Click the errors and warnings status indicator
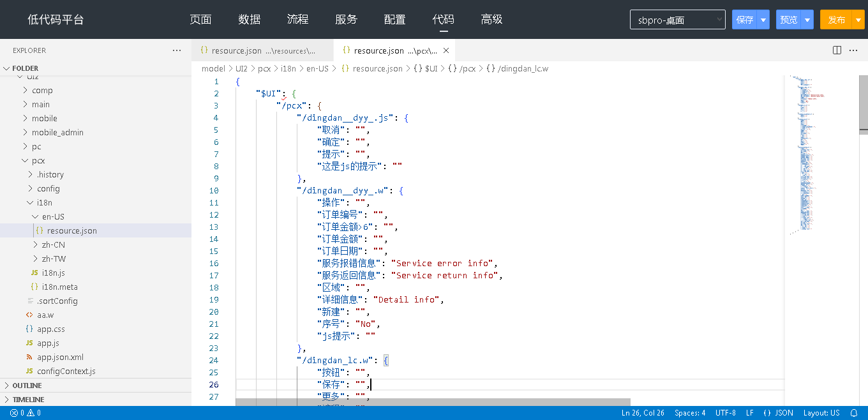Screen dimensions: 868x420 [x=26, y=413]
